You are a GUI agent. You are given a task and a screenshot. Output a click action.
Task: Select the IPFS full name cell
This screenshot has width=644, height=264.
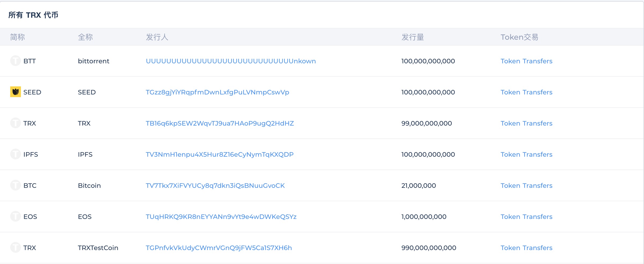(x=85, y=155)
